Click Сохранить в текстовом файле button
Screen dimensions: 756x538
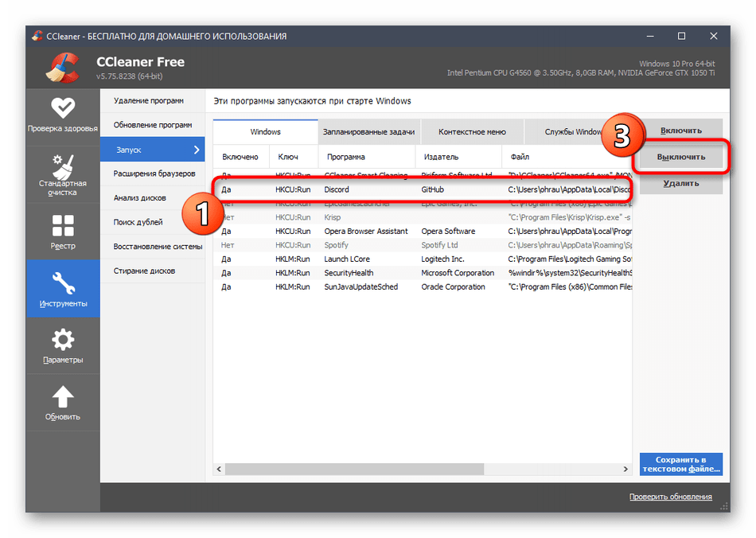[x=680, y=464]
